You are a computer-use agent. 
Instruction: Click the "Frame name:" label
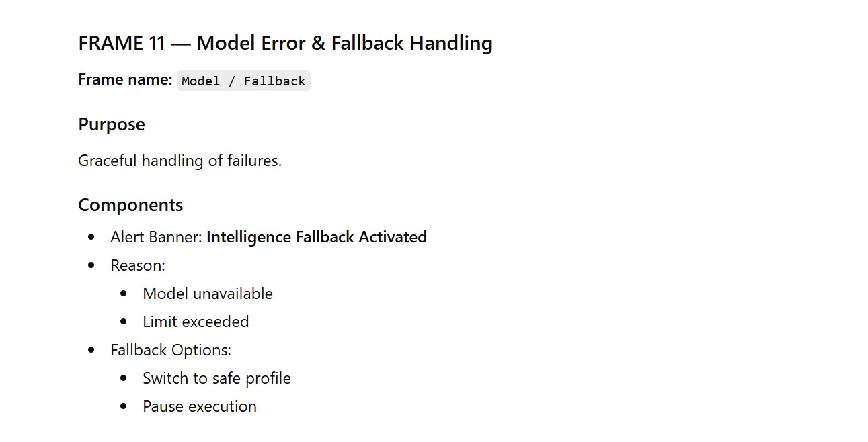125,79
